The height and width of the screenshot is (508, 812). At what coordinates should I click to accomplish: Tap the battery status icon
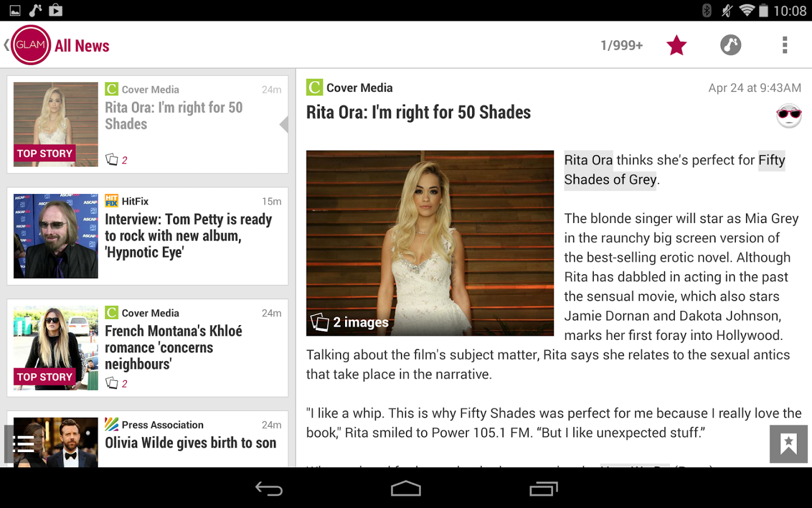(764, 10)
